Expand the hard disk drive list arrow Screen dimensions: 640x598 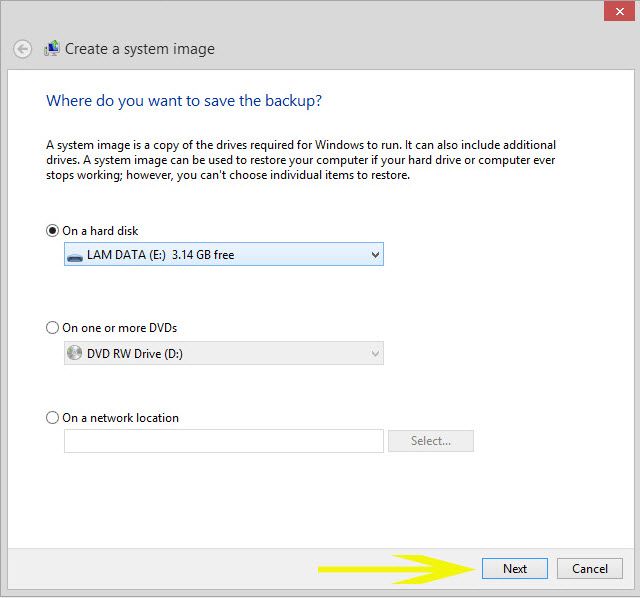375,255
